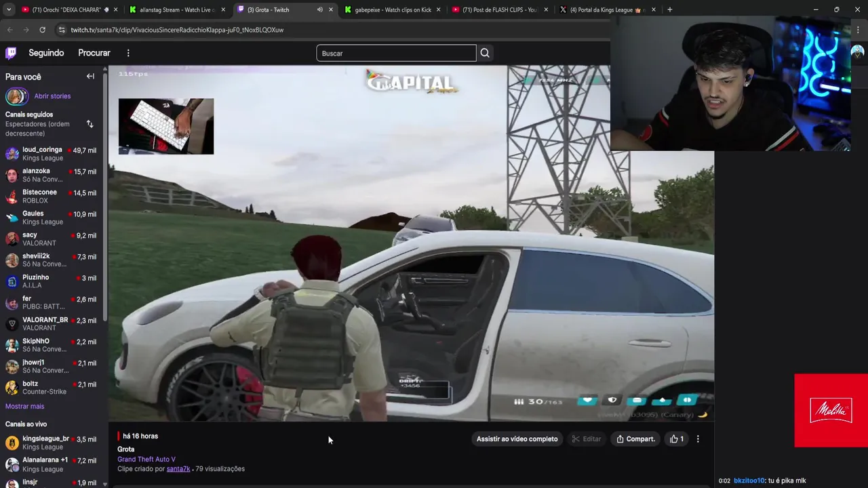Click Abrir stories link
Viewport: 868px width, 488px height.
point(52,96)
